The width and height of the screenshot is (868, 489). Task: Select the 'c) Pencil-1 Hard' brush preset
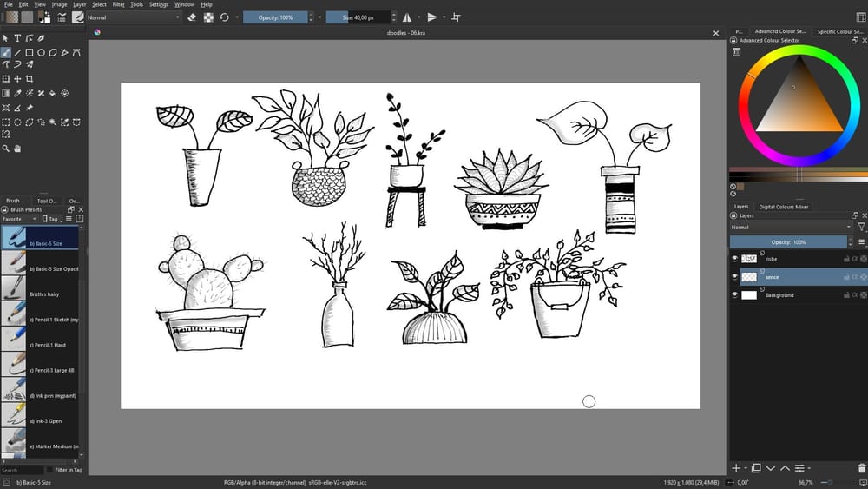(x=40, y=339)
